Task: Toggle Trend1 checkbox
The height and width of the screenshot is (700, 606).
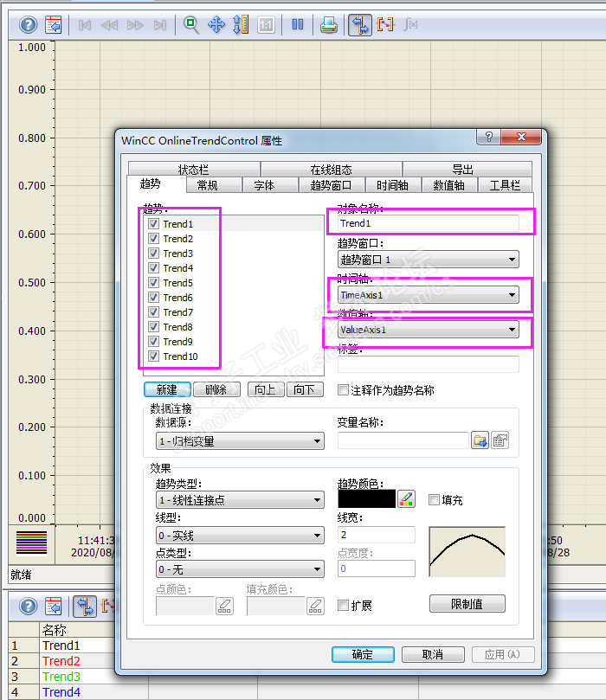Action: click(x=153, y=223)
